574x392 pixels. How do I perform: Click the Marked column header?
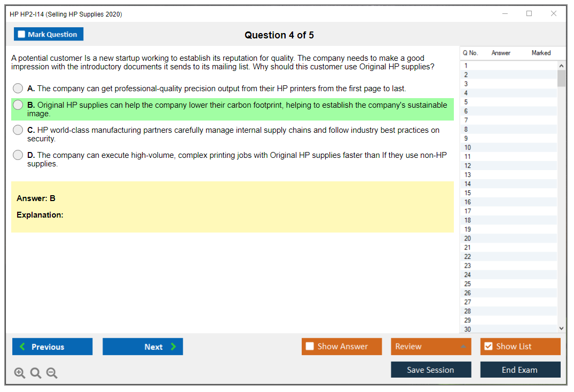coord(541,53)
